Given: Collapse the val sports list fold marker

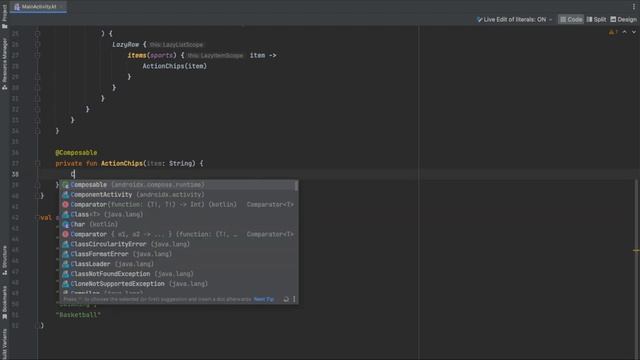Looking at the screenshot, I should 37,218.
